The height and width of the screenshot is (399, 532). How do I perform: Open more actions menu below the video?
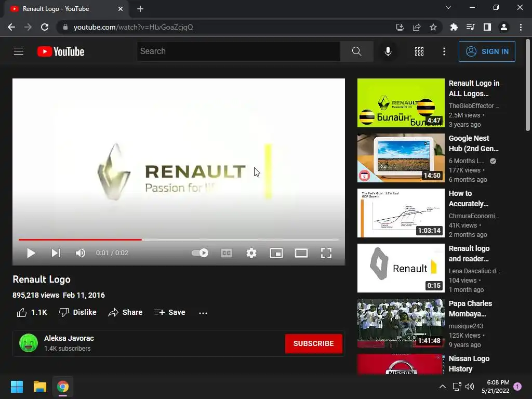tap(203, 312)
